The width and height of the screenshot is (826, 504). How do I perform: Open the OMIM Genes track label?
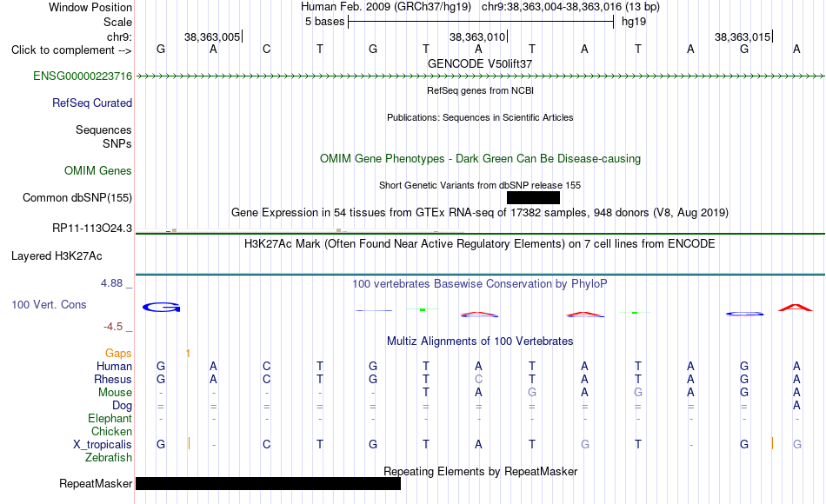pos(98,170)
